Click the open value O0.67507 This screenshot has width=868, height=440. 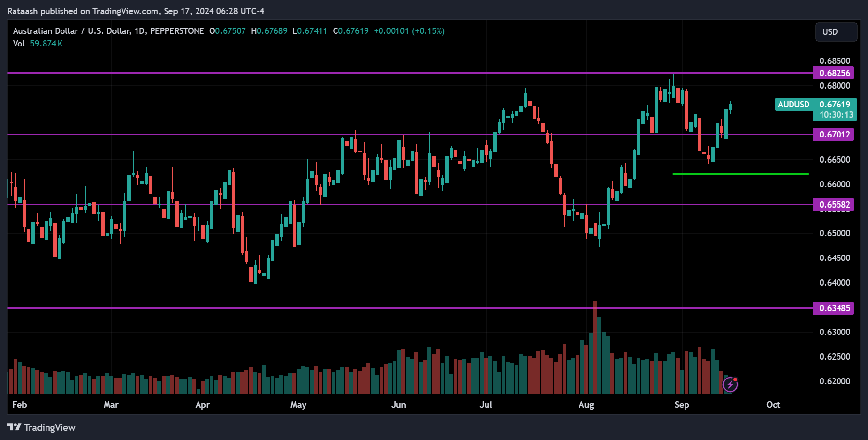[228, 31]
